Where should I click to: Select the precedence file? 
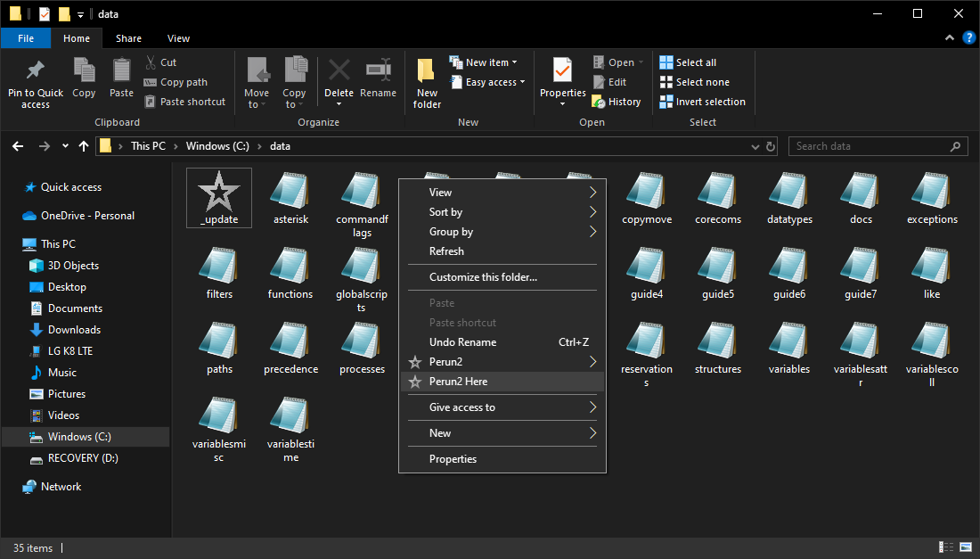tap(290, 348)
